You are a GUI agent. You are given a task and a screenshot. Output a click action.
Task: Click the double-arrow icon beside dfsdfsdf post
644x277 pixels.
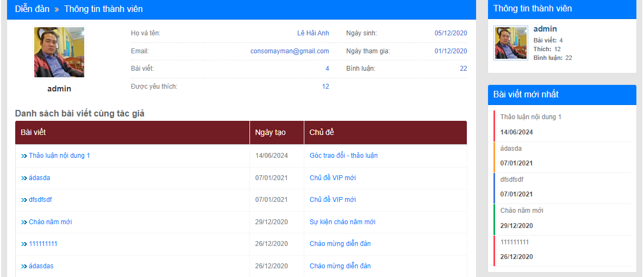(24, 200)
